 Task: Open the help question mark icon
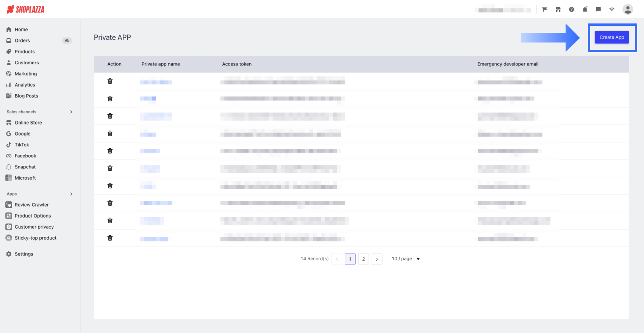[x=571, y=9]
